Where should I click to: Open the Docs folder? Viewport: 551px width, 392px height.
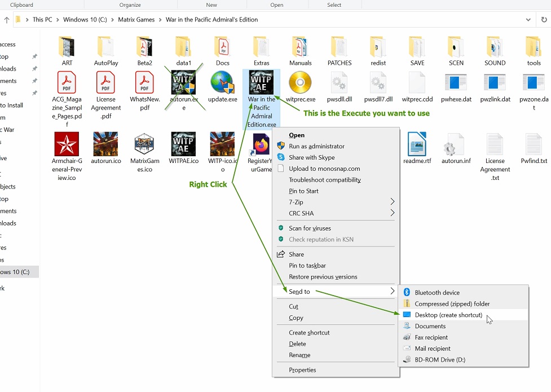(222, 51)
